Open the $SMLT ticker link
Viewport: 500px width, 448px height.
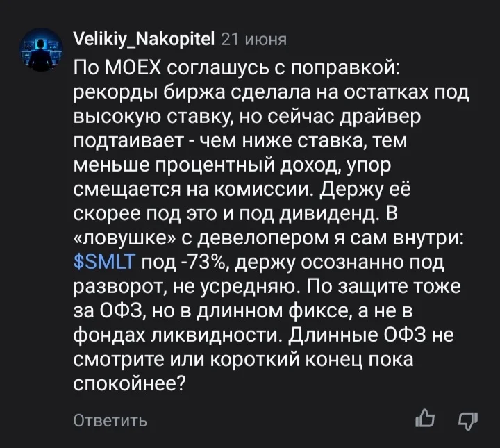pos(105,263)
